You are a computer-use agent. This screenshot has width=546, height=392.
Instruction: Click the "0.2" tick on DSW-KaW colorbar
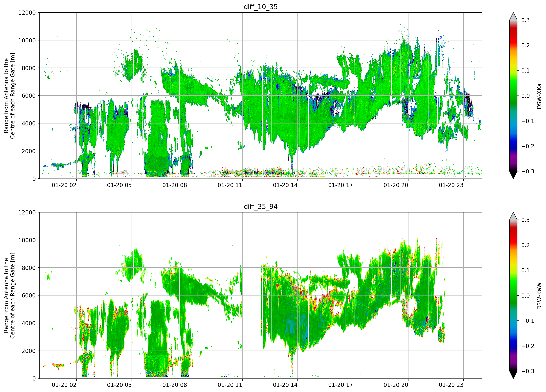click(x=526, y=245)
